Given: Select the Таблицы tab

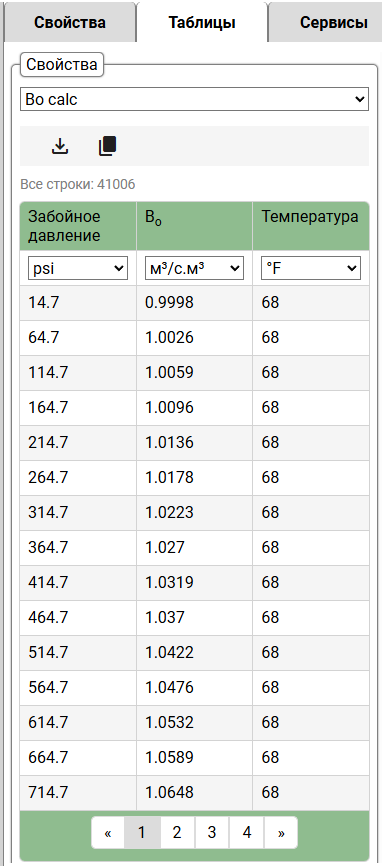Looking at the screenshot, I should (x=202, y=23).
